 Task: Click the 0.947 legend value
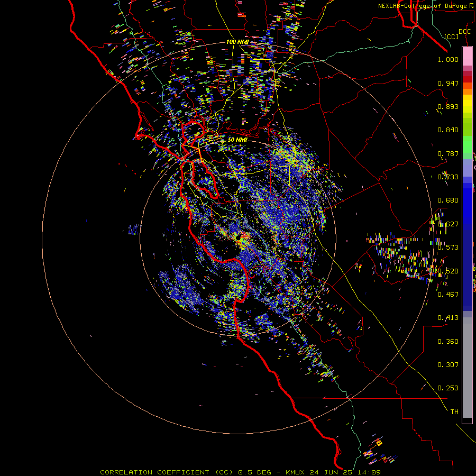448,83
